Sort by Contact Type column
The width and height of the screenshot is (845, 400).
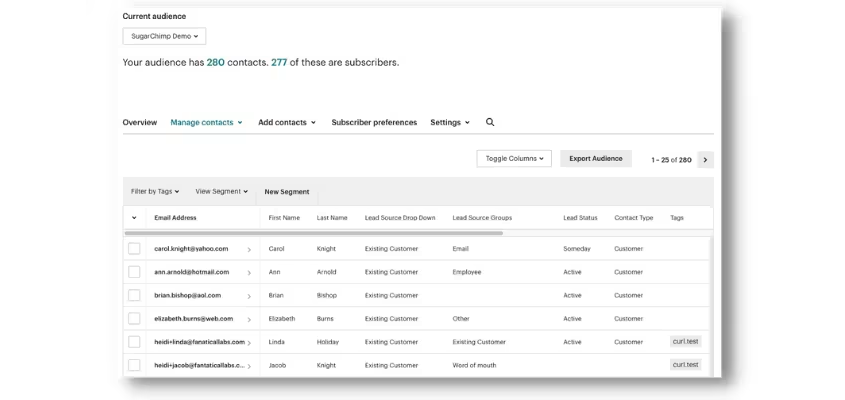click(x=634, y=218)
